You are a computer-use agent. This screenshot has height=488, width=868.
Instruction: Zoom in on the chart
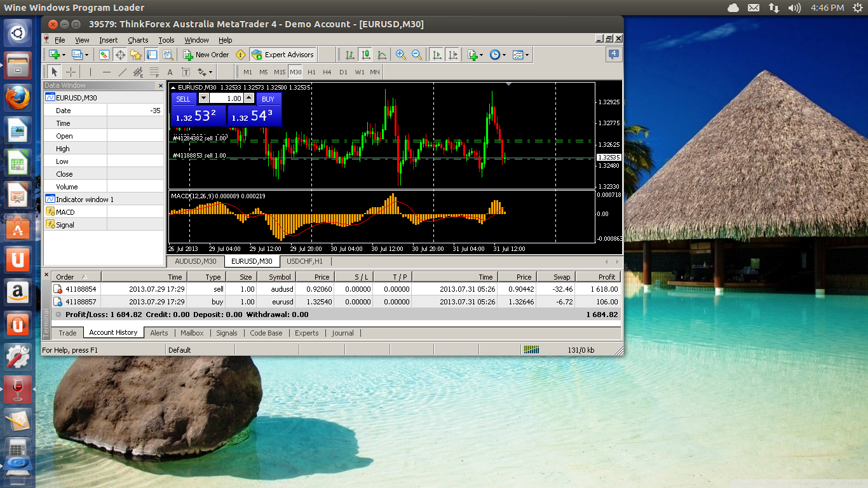click(401, 55)
